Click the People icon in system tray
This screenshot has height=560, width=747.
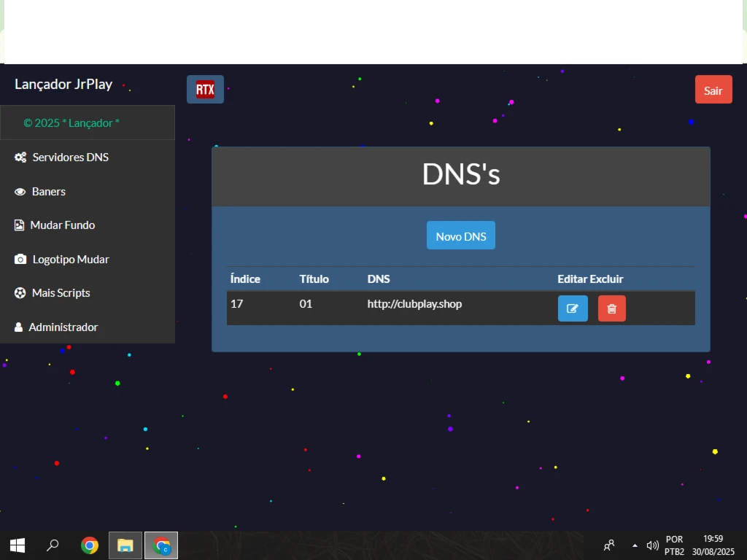(609, 545)
